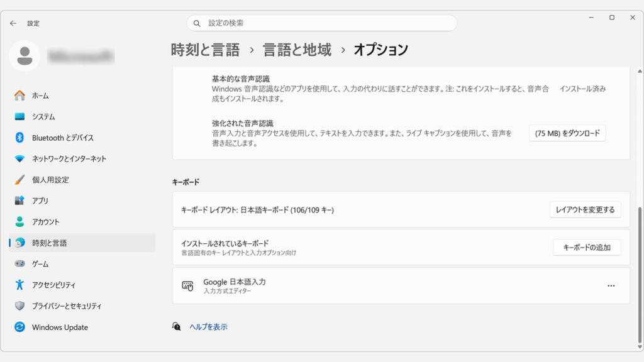Viewport: 644px width, 362px height.
Task: Click 言語と地域 in the breadcrumb
Action: click(x=297, y=50)
